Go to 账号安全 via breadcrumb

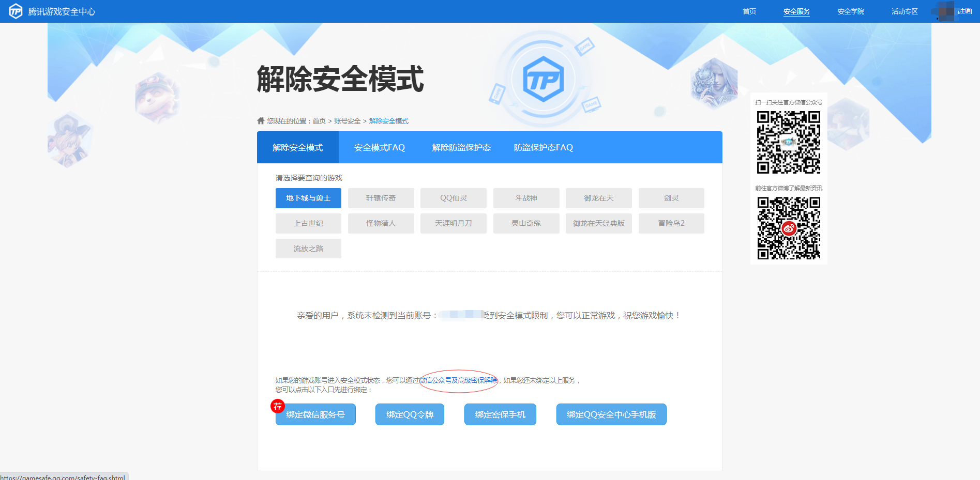pyautogui.click(x=347, y=121)
